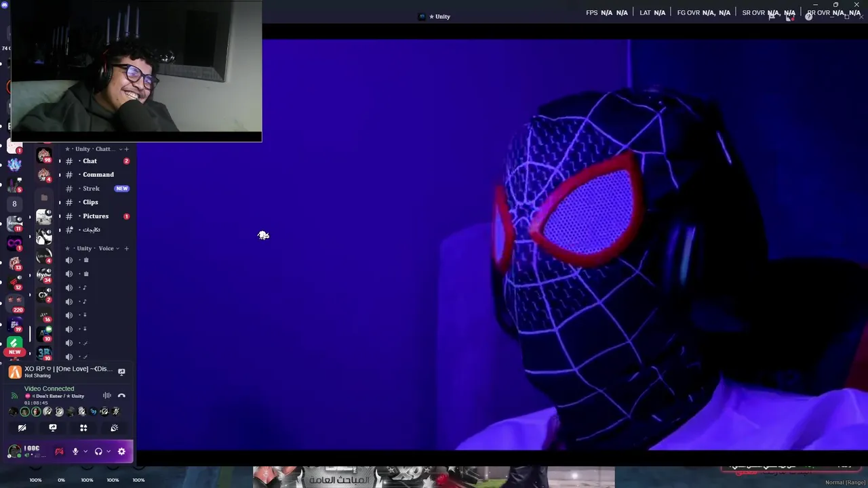Toggle microphone mute
Image resolution: width=868 pixels, height=488 pixels.
75,451
